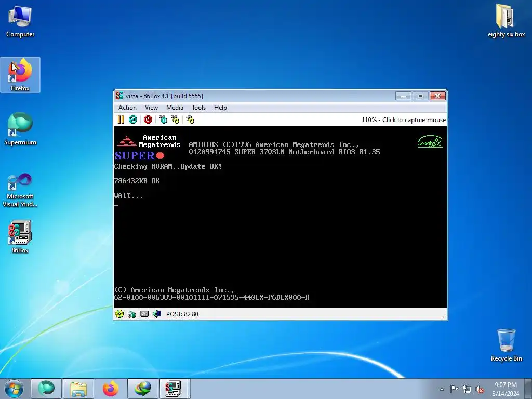Select the Supermium desktop shortcut
The width and height of the screenshot is (532, 399).
(20, 129)
